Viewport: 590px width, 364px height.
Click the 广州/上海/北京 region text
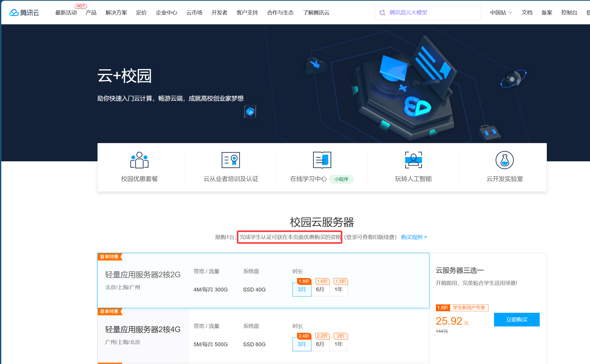pyautogui.click(x=123, y=342)
